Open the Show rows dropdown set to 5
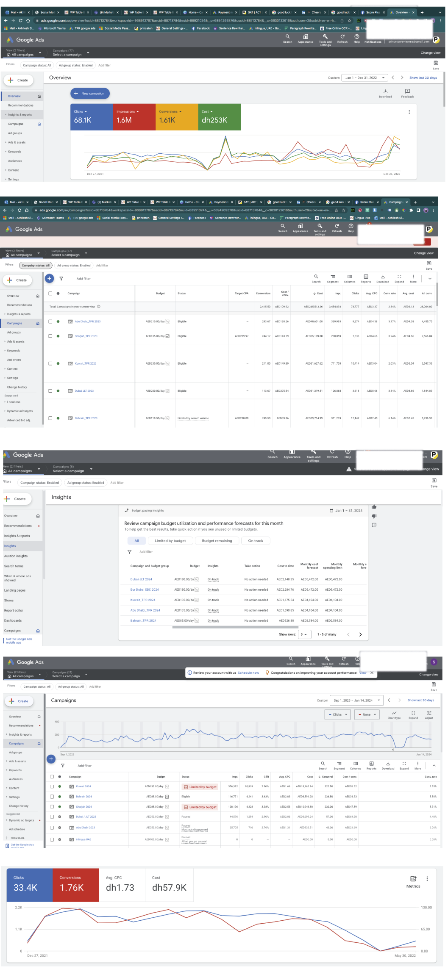The height and width of the screenshot is (980, 448). pyautogui.click(x=304, y=634)
